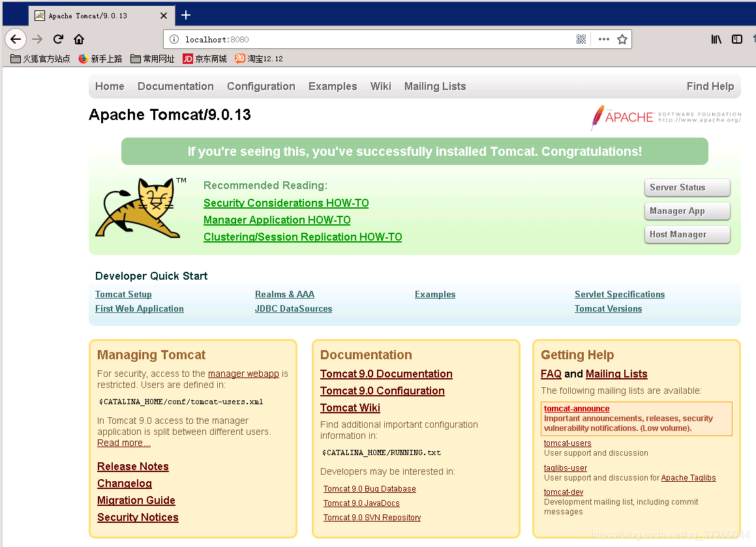This screenshot has height=547, width=756.
Task: Open Changelog link
Action: 125,483
